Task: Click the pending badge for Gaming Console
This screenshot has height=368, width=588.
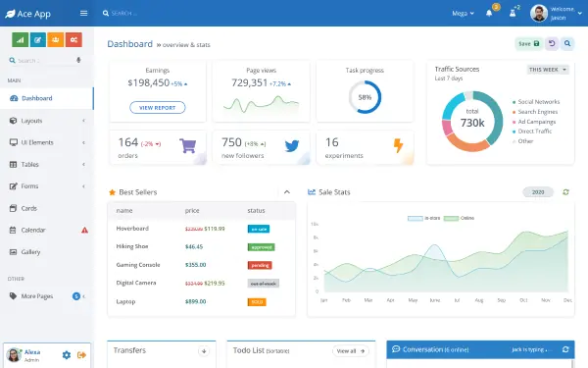Action: [260, 265]
